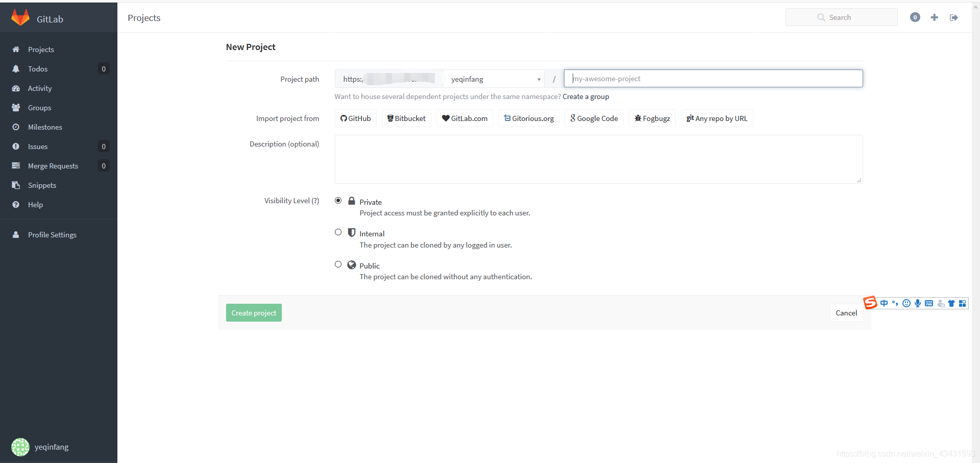Screen dimensions: 980x463
Task: Select the Private visibility radio button
Action: (x=338, y=201)
